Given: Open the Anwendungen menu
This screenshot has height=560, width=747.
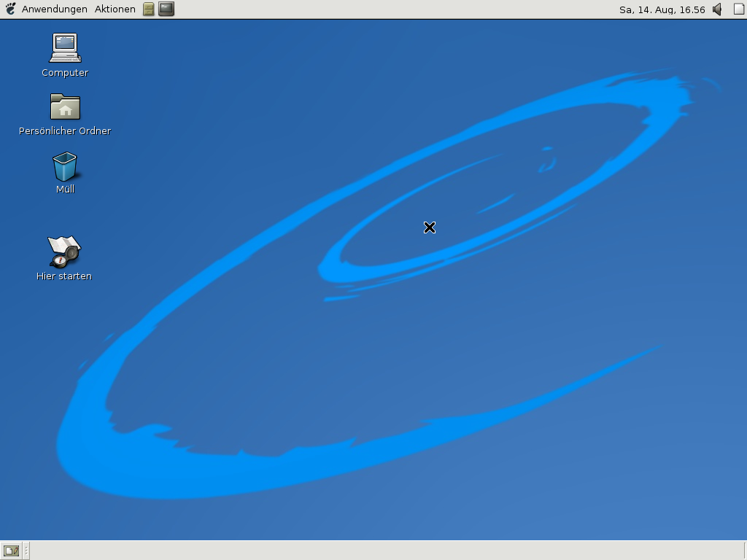Looking at the screenshot, I should point(54,9).
